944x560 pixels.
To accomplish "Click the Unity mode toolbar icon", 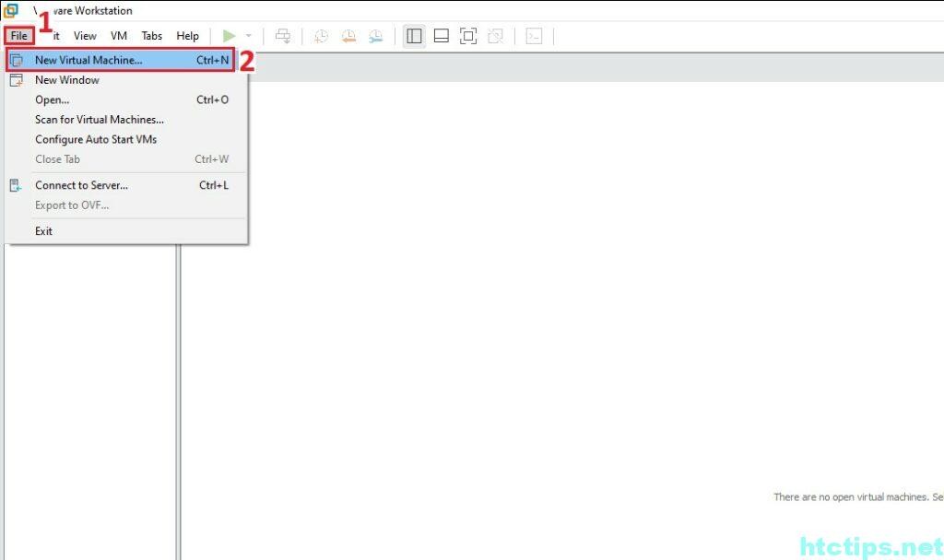I will (495, 36).
